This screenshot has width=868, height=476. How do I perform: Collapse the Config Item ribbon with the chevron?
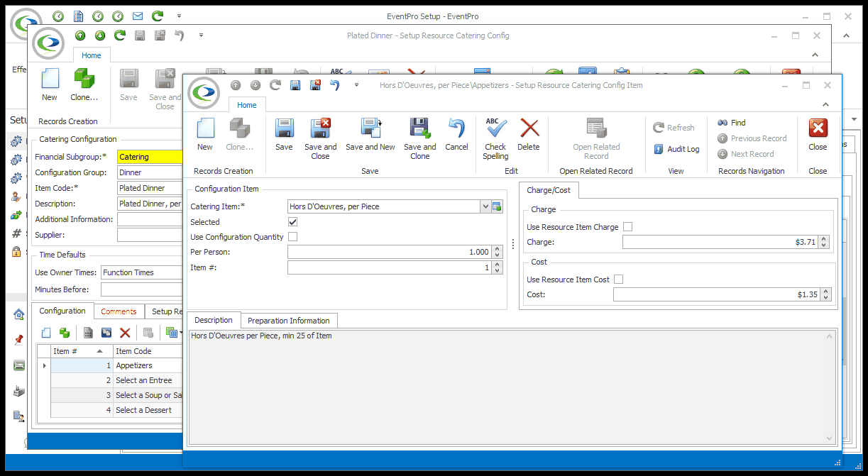(x=826, y=104)
